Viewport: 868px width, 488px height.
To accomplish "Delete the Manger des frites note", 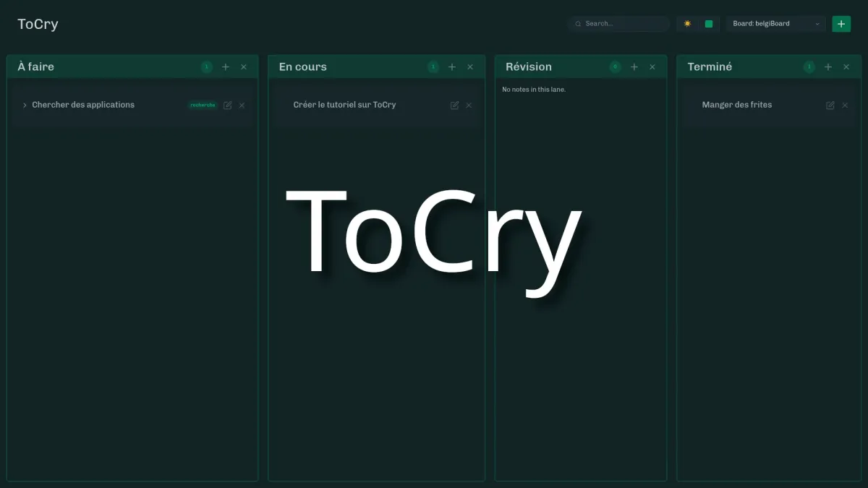I will [x=845, y=106].
